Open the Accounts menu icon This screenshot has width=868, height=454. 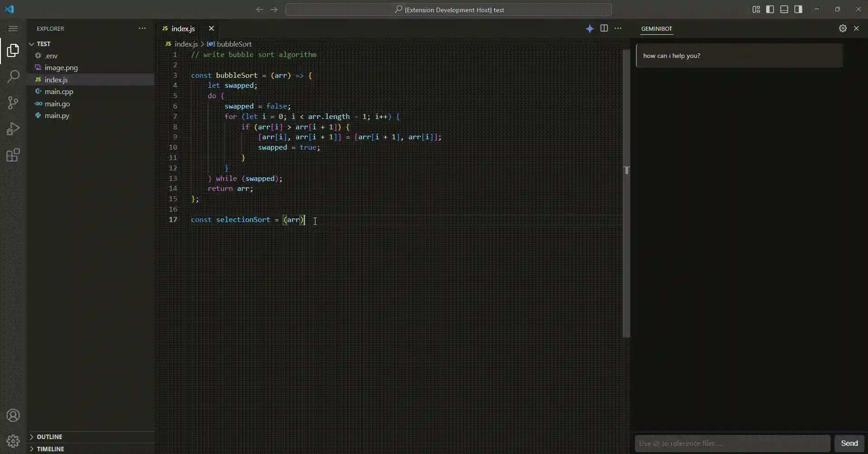(x=13, y=416)
